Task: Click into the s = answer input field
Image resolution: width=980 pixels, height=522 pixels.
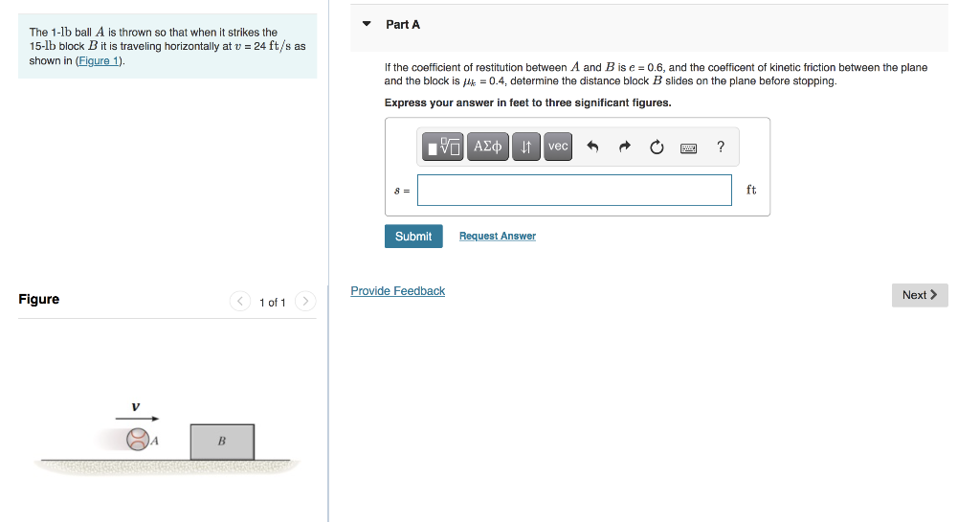Action: [x=574, y=190]
